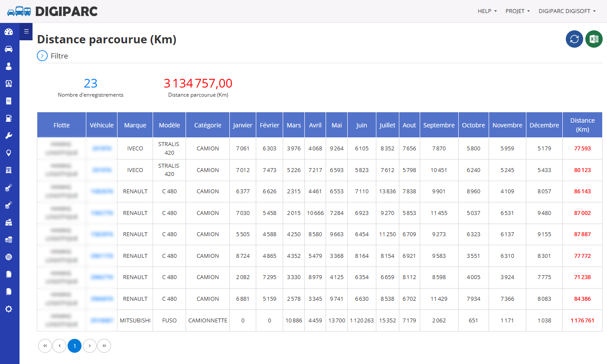
Task: Click the FUSO model cell
Action: click(x=170, y=321)
